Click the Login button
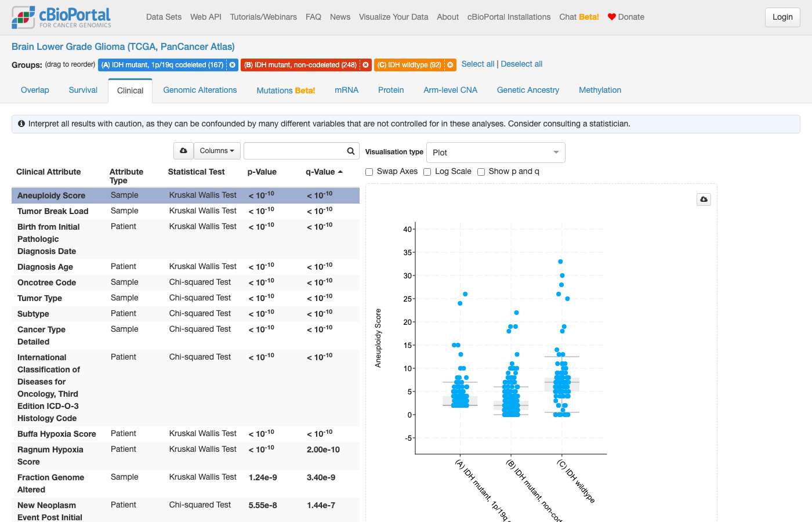The height and width of the screenshot is (522, 812). pos(782,17)
